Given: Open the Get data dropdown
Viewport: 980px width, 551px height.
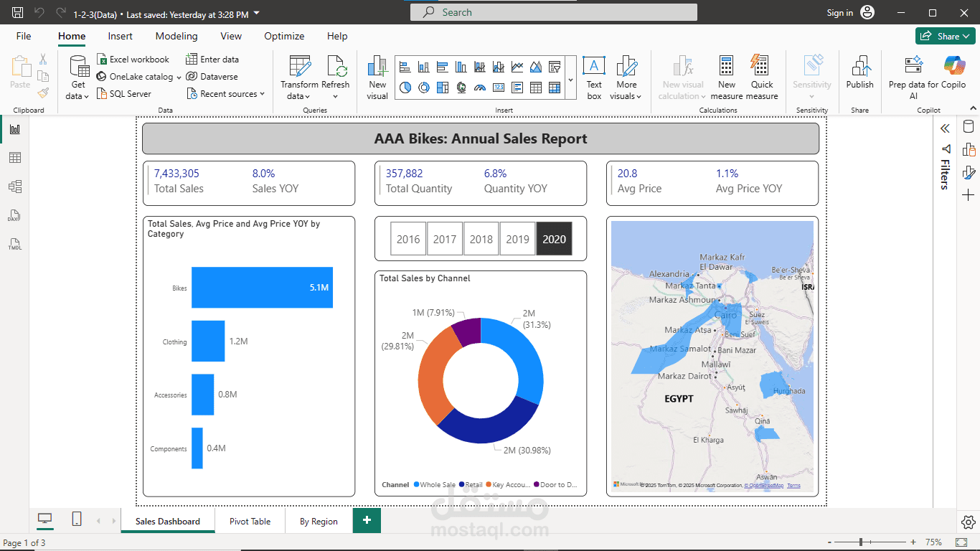Looking at the screenshot, I should pos(78,77).
